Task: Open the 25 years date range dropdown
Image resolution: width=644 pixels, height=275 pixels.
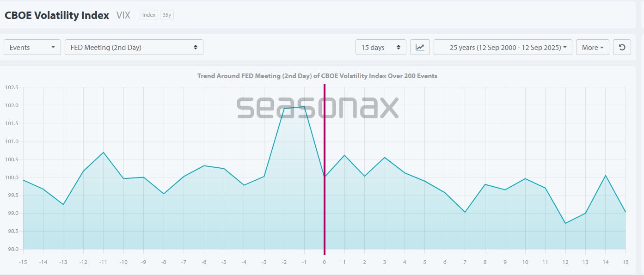Action: pyautogui.click(x=503, y=47)
